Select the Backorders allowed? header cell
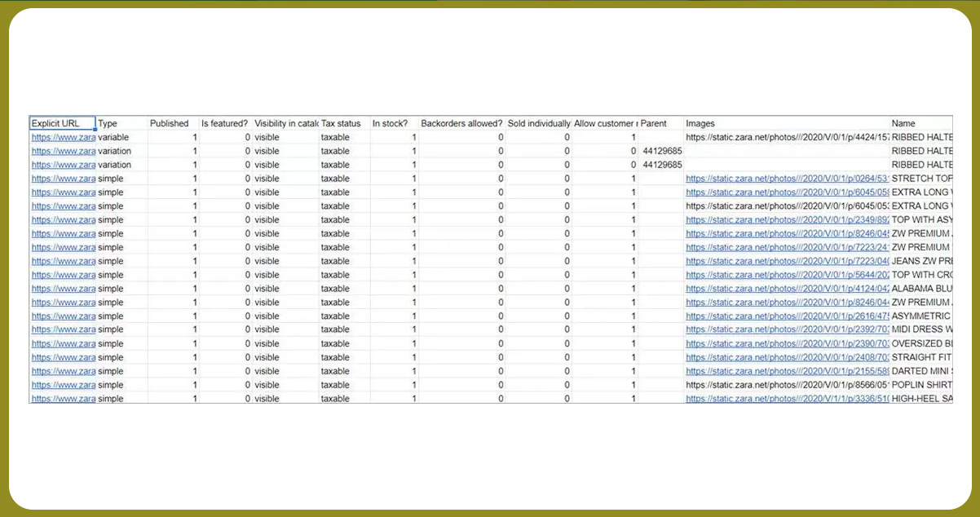980x517 pixels. point(462,123)
